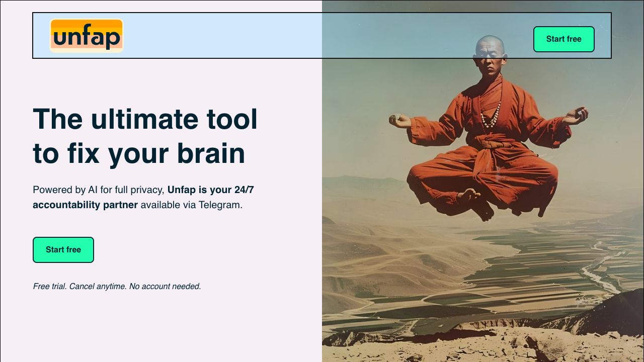Click the Unfap logo in the header
Viewport: 644px width, 362px height.
[87, 36]
